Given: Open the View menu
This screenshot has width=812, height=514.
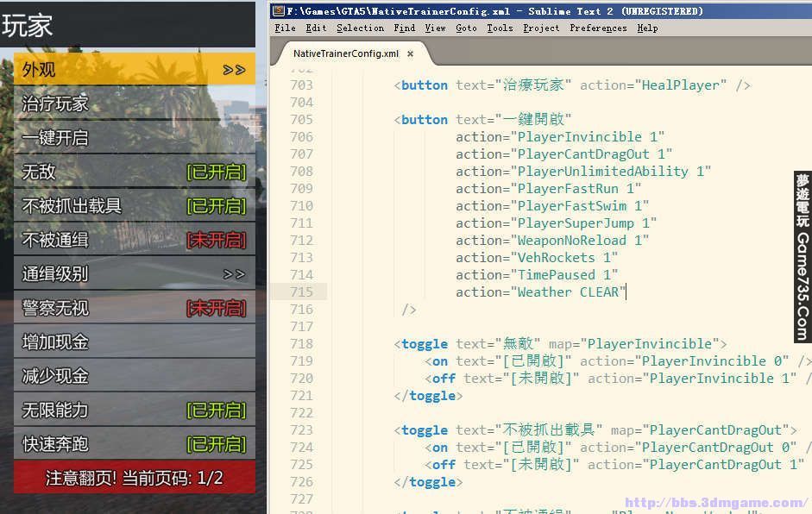Looking at the screenshot, I should coord(435,28).
